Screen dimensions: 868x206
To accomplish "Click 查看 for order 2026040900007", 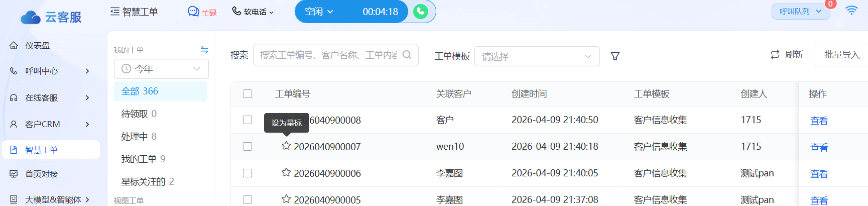I will pos(819,147).
